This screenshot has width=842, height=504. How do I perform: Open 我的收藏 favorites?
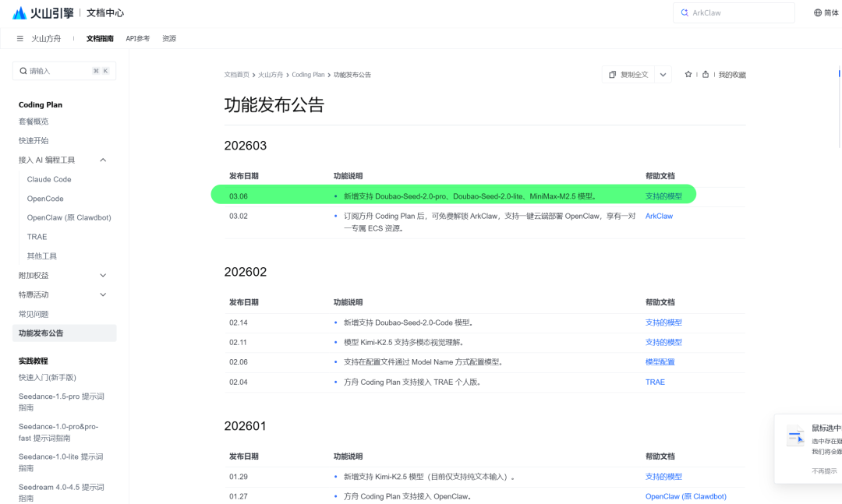point(732,75)
